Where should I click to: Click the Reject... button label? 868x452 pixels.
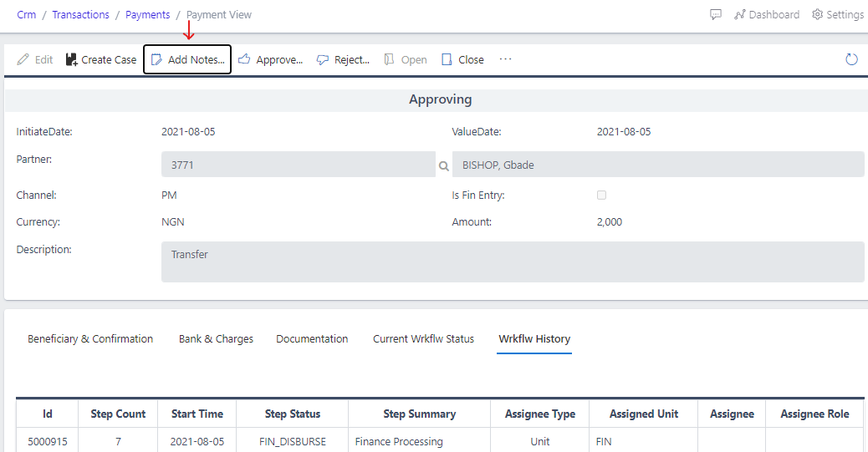pos(351,60)
